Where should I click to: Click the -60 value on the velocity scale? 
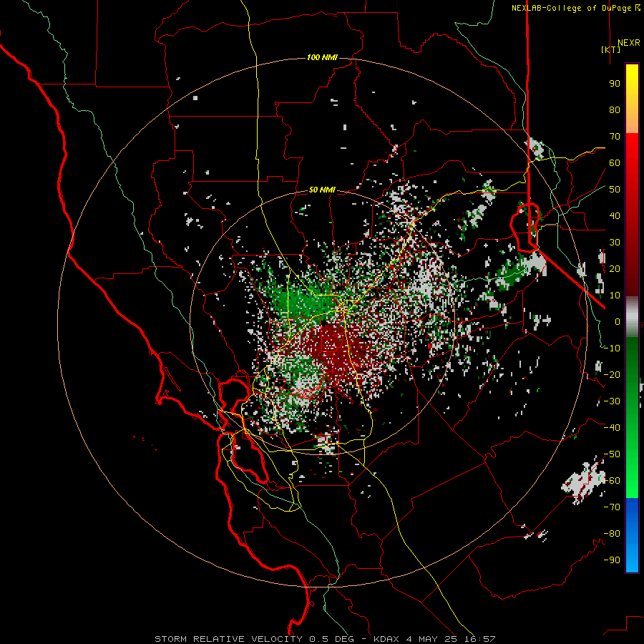pos(612,481)
